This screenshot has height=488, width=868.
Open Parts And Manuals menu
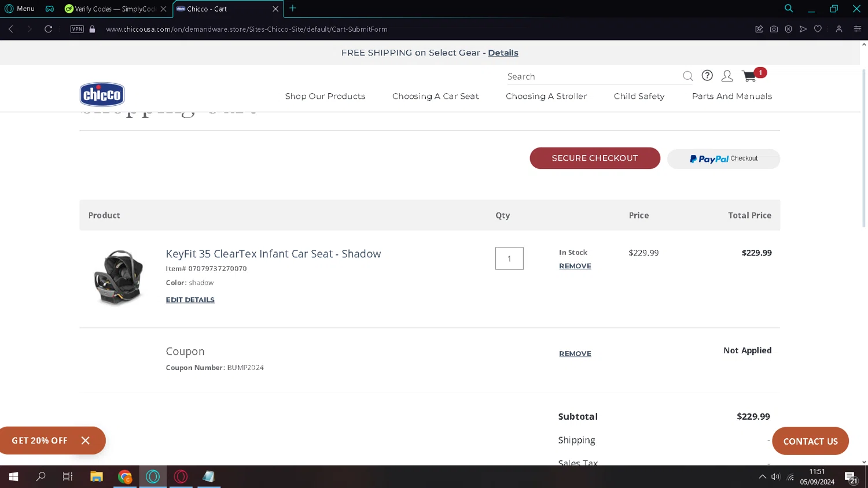coord(732,96)
